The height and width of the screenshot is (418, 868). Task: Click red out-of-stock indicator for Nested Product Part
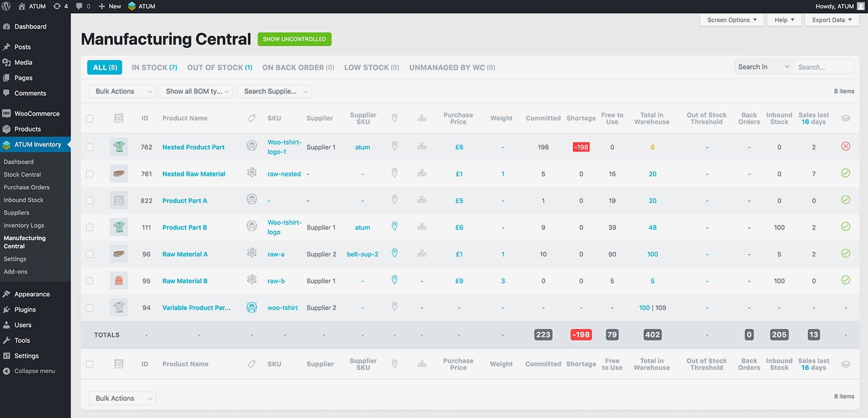coord(845,147)
